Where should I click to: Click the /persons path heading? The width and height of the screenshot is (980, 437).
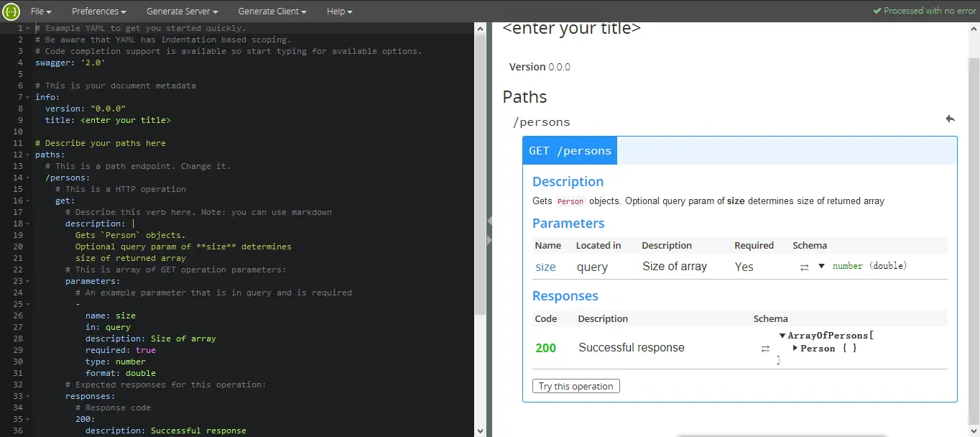(x=541, y=122)
